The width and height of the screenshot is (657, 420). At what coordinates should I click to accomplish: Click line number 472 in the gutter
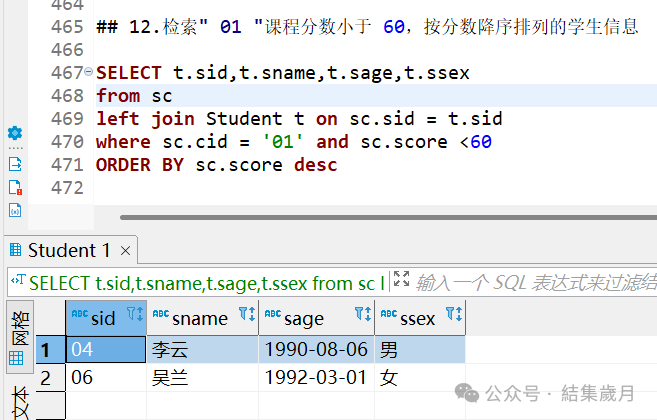tap(67, 188)
